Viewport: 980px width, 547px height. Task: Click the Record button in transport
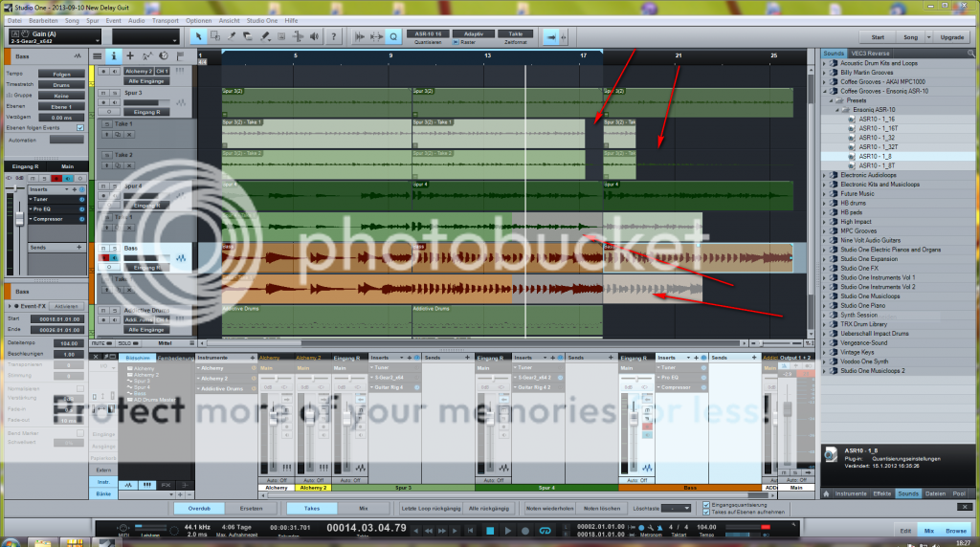pos(525,531)
